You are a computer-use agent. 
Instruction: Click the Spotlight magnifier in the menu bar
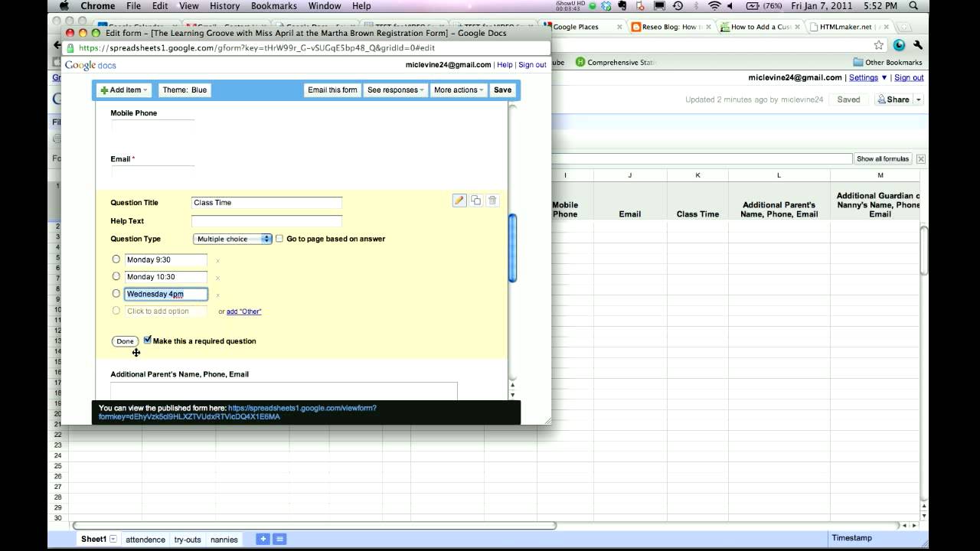click(x=913, y=6)
